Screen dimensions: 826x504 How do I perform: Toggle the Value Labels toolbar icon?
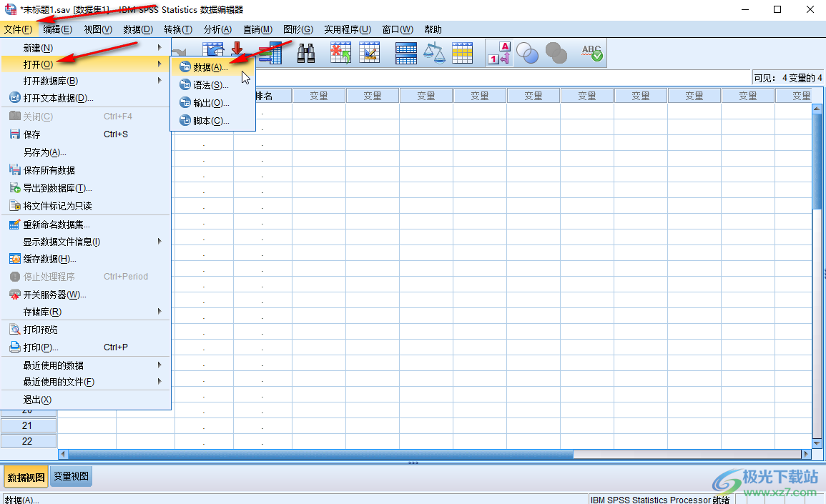[499, 53]
